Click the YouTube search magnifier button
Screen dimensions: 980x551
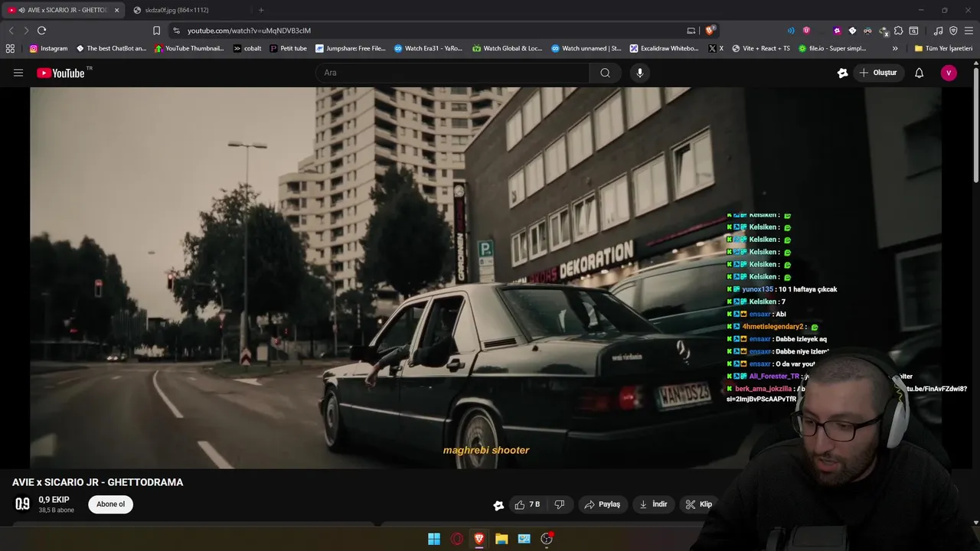[605, 73]
